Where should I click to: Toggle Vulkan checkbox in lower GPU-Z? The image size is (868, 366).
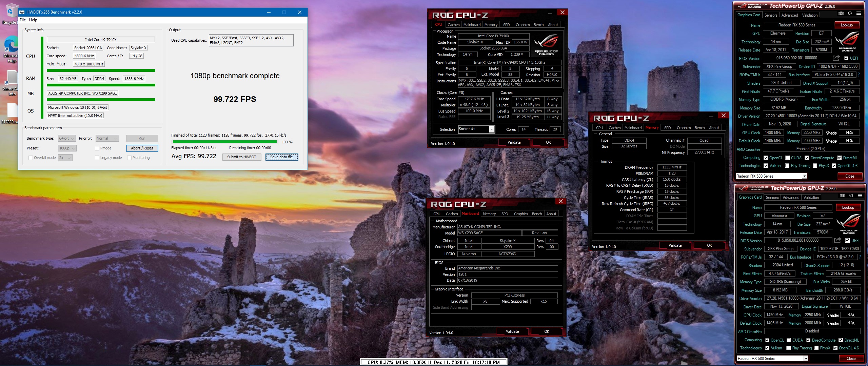767,348
